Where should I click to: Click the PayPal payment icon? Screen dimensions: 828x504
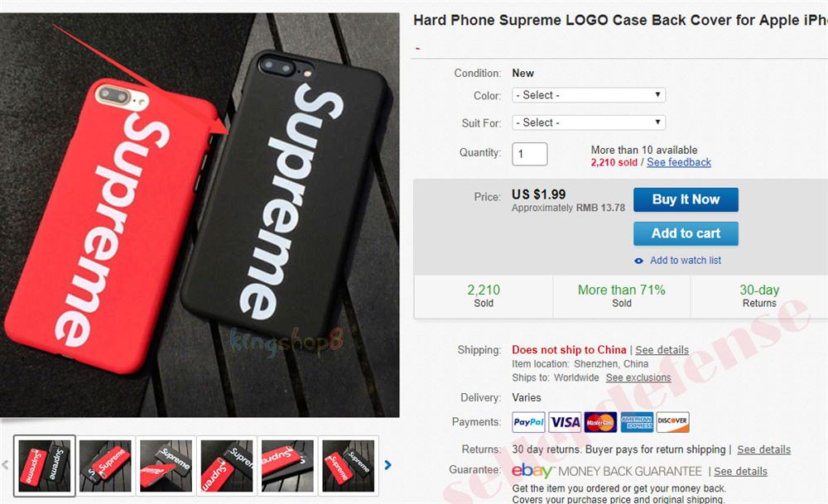[528, 422]
